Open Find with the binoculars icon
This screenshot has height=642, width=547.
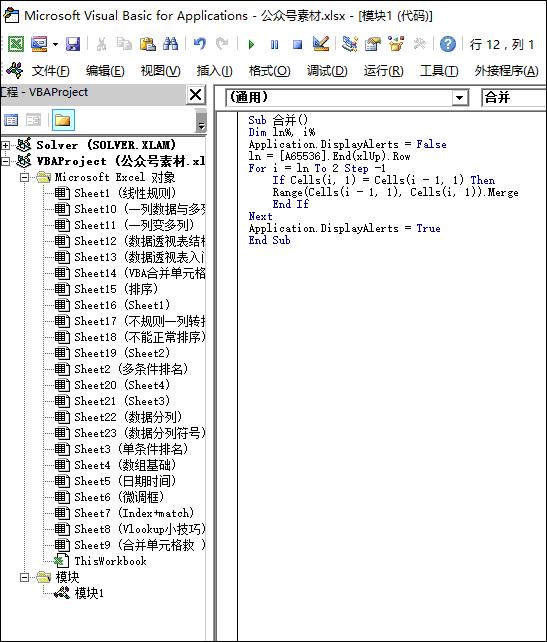(170, 43)
